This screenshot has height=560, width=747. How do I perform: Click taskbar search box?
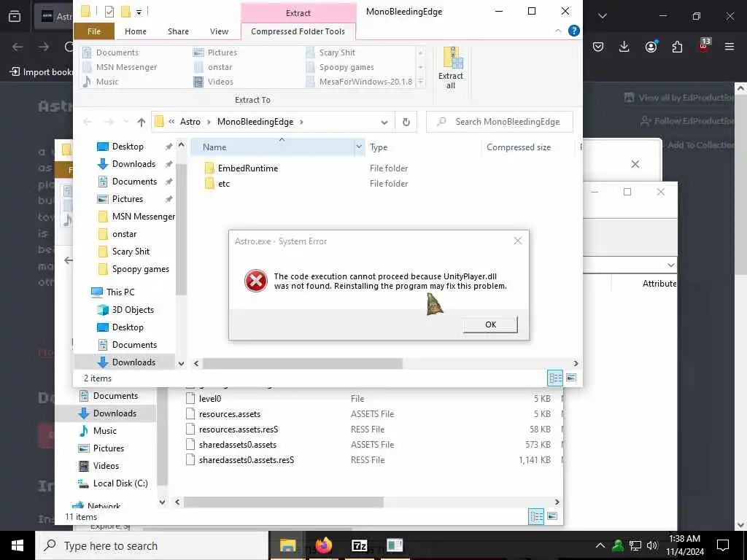(x=152, y=545)
